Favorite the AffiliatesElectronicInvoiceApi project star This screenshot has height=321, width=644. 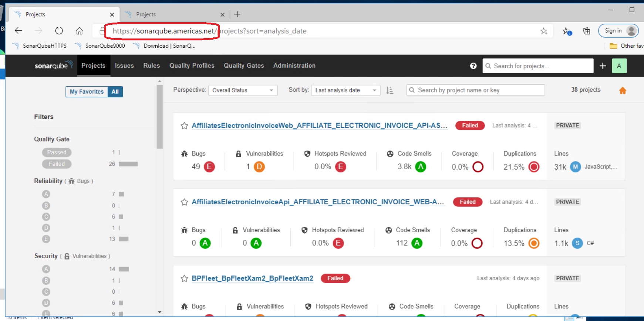point(184,202)
